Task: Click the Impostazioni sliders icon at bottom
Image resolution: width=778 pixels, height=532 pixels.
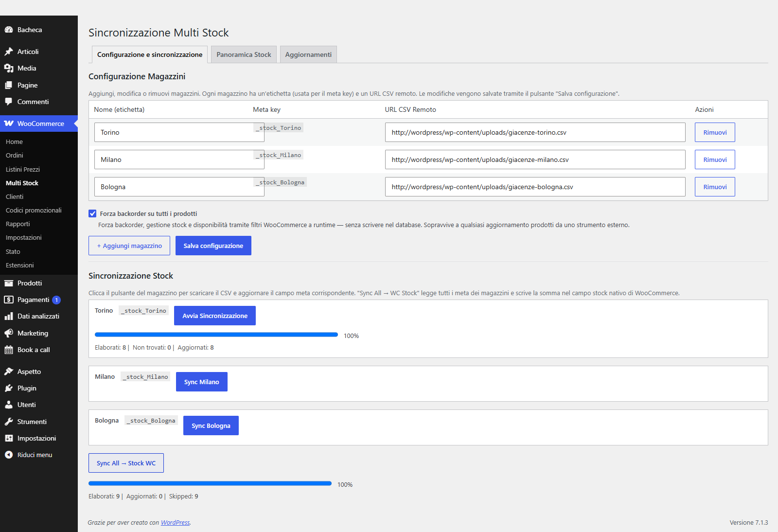Action: (9, 438)
